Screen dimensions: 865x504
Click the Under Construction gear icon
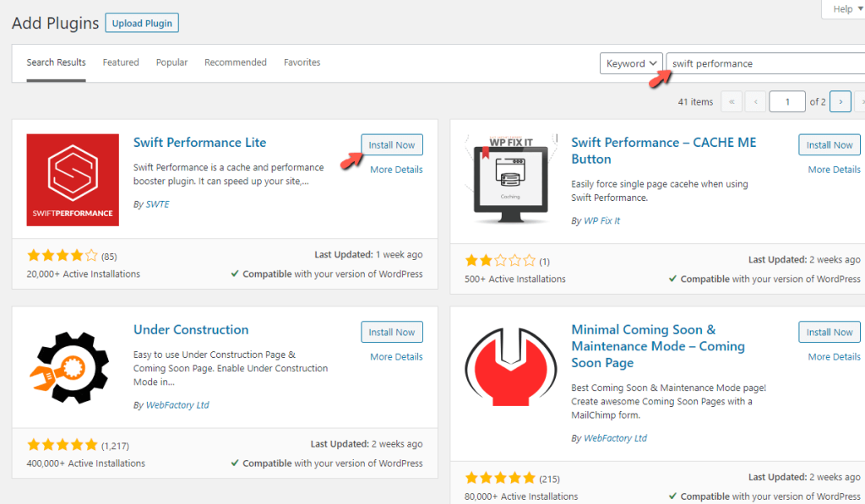pyautogui.click(x=70, y=367)
